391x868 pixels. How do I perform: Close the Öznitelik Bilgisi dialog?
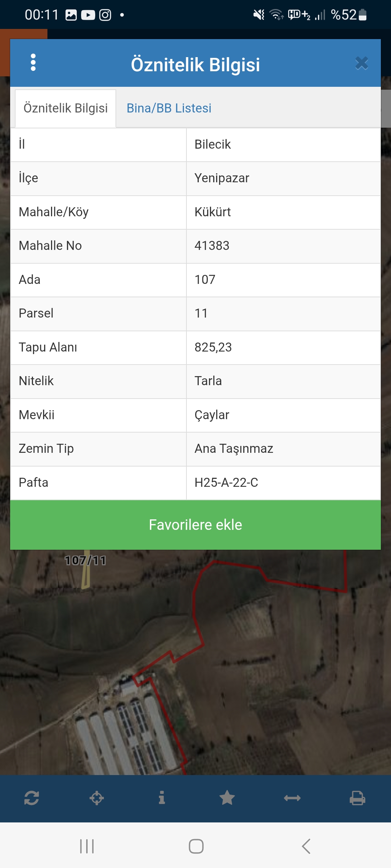coord(362,63)
